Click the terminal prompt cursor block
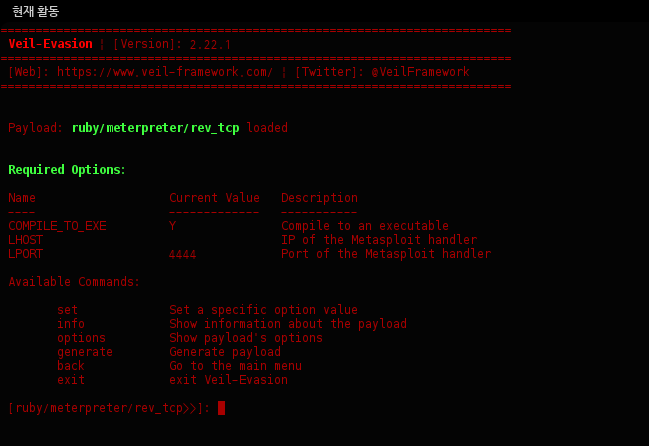The image size is (649, 446). 221,408
